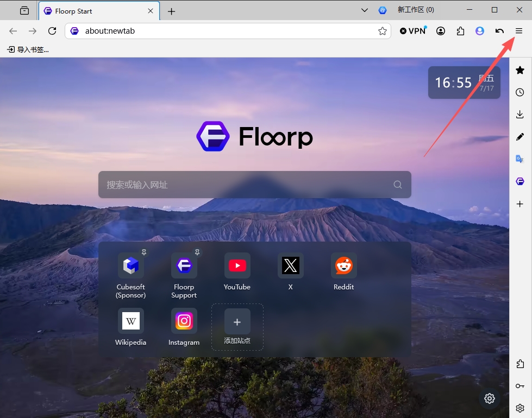Open bookmarks panel in sidebar
Screen dimensions: 532x418
point(520,70)
